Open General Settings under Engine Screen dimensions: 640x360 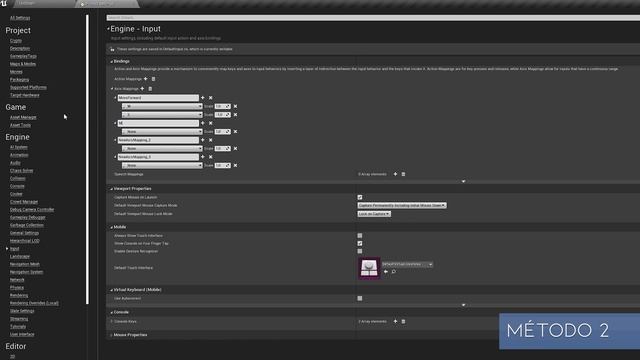point(24,233)
